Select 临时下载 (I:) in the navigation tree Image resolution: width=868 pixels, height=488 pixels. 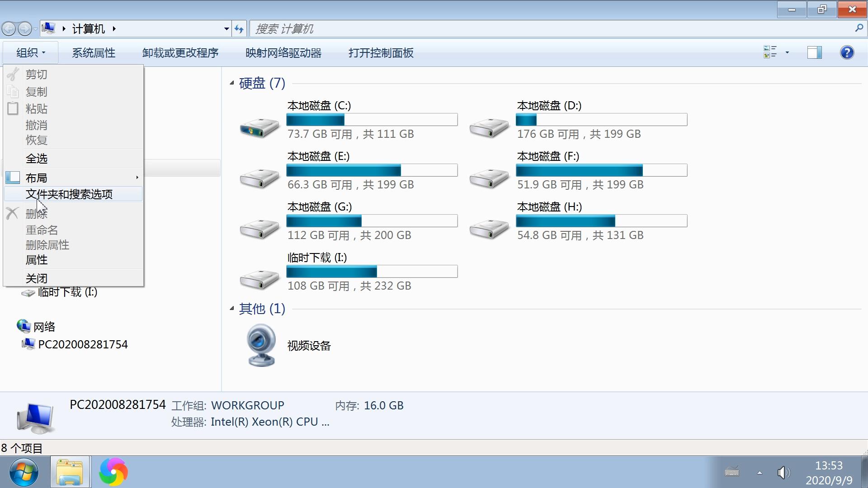pos(67,292)
